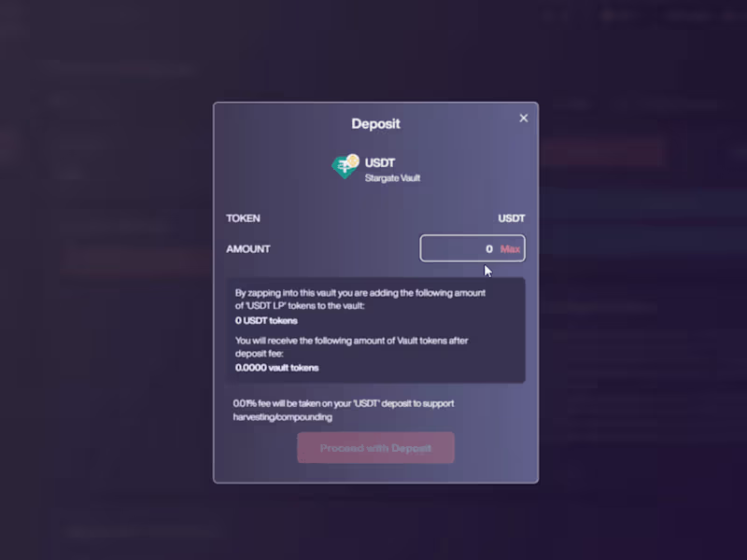Click the USDT vault name heading
Image resolution: width=747 pixels, height=560 pixels.
[380, 162]
